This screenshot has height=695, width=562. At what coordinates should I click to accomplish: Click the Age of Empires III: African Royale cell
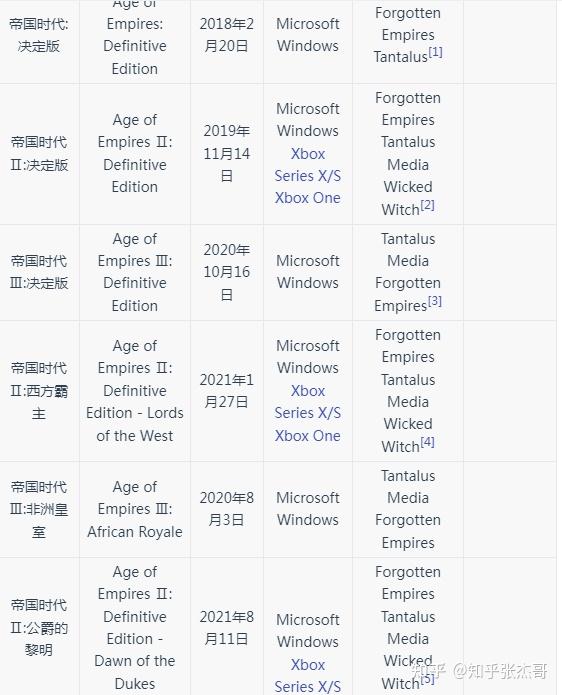coord(135,509)
